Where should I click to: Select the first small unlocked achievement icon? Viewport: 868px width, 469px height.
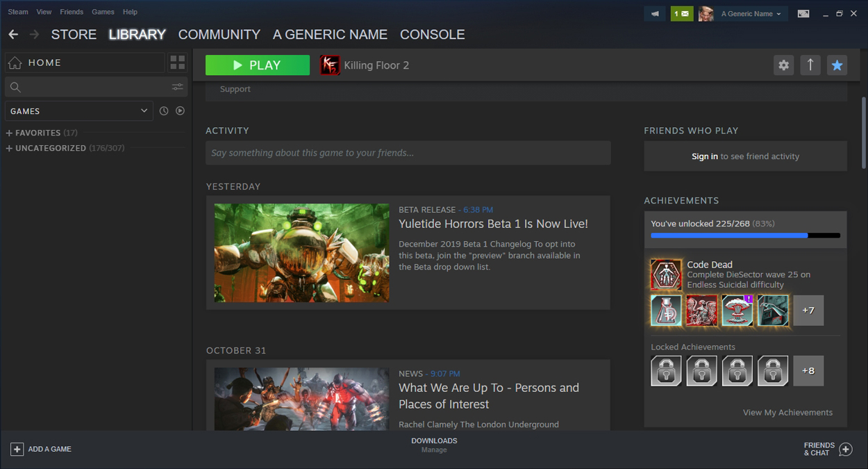point(667,311)
